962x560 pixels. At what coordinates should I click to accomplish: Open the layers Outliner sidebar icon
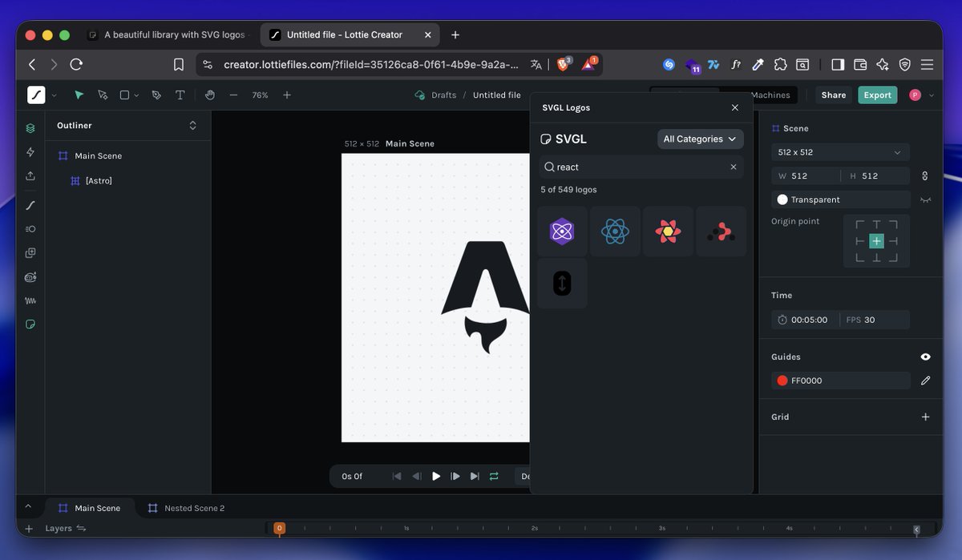30,128
